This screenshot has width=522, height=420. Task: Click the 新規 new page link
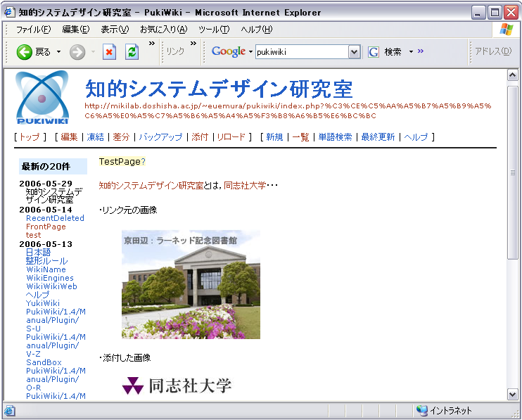[274, 136]
